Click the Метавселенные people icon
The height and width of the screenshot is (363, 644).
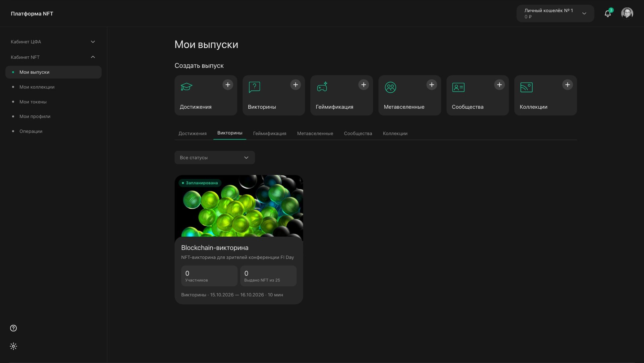click(390, 87)
